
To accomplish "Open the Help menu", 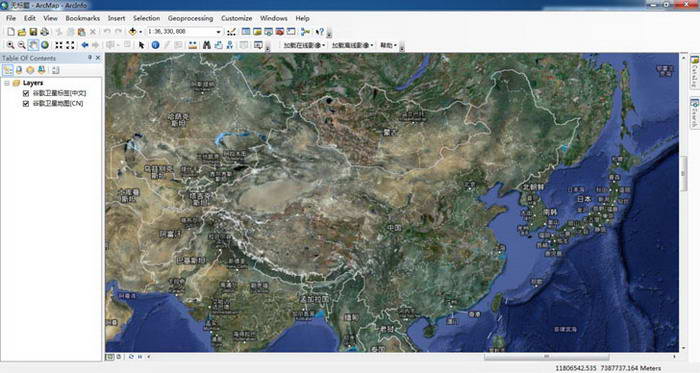I will [302, 18].
